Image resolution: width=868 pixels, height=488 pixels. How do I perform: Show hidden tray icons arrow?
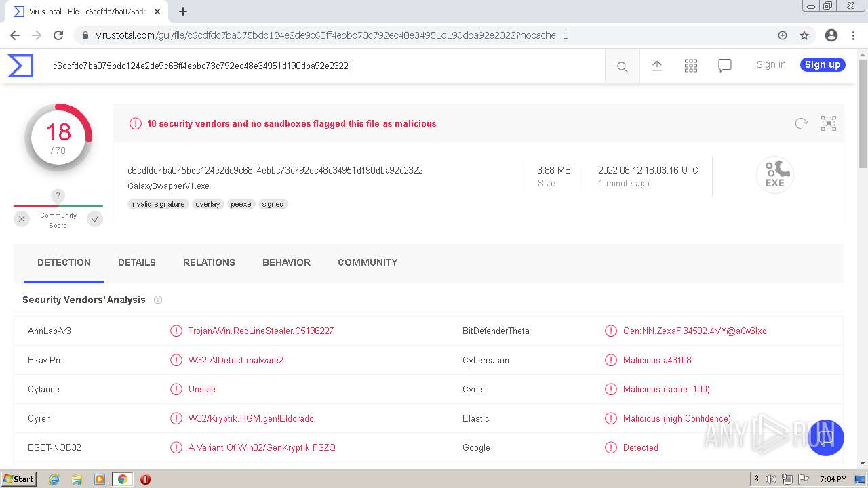point(756,479)
